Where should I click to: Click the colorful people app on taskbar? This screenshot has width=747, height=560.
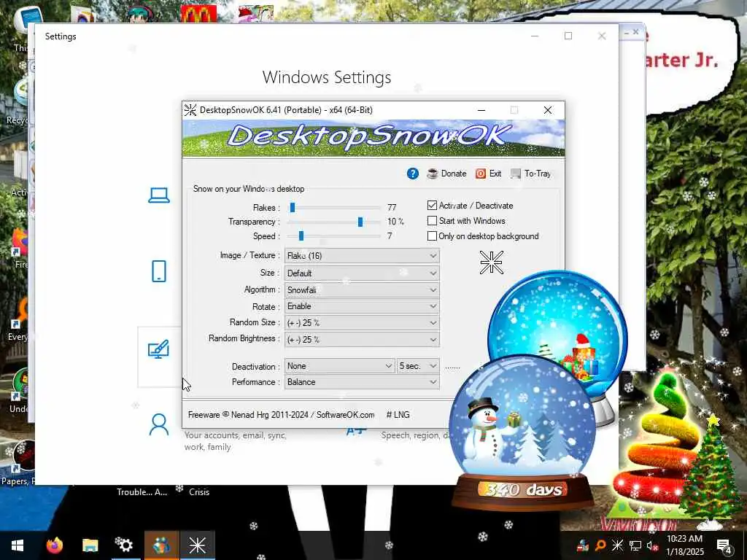point(161,545)
